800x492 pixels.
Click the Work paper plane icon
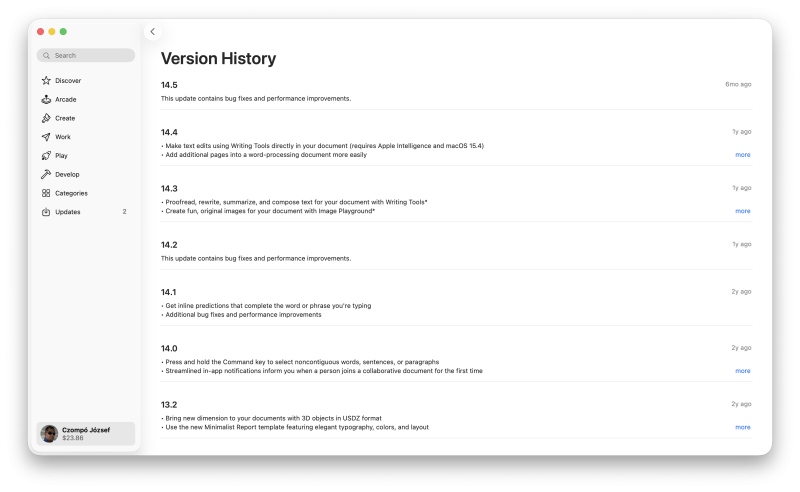coord(46,137)
